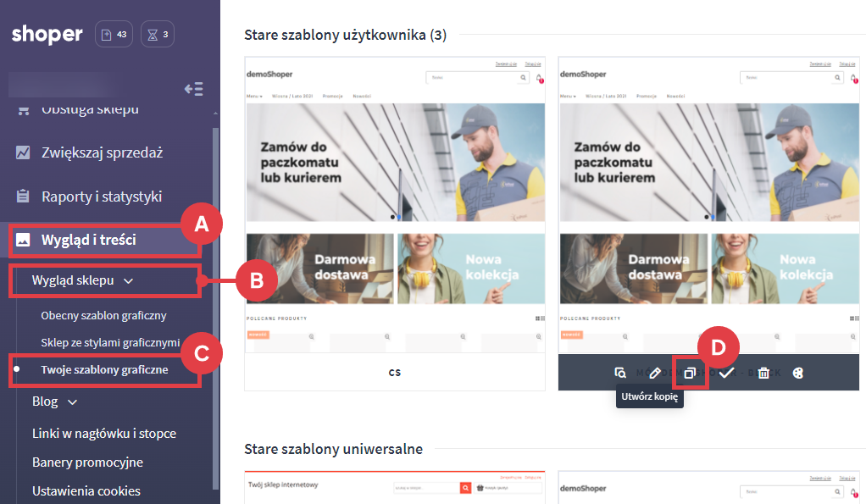The image size is (866, 504).
Task: Open the color palette icon on template toolbar
Action: tap(798, 374)
